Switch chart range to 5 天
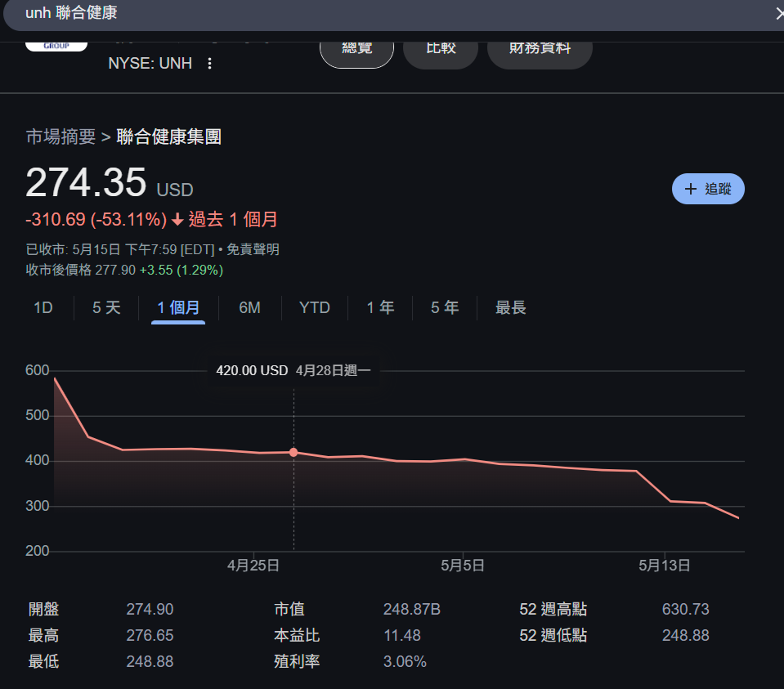This screenshot has width=784, height=689. point(106,308)
